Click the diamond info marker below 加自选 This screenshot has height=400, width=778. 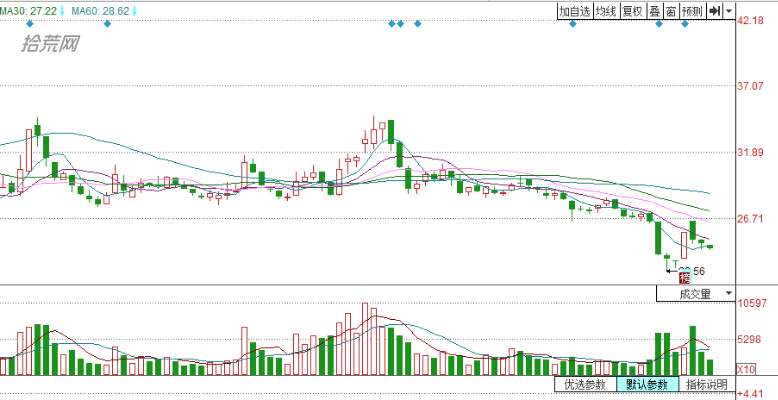[573, 23]
